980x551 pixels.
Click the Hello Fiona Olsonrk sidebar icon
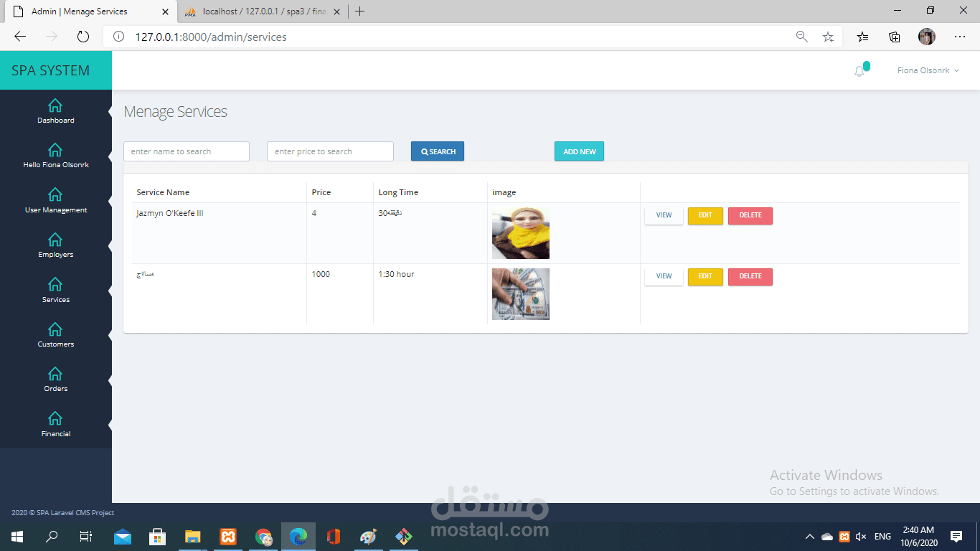55,149
